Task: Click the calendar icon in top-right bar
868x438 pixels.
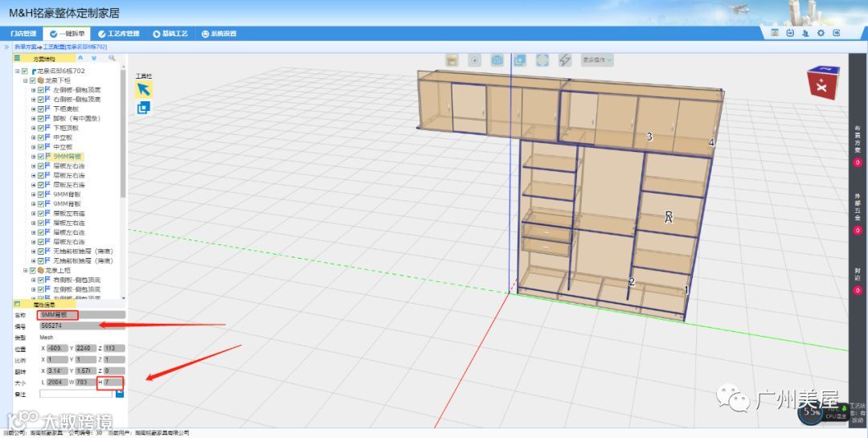Action: point(791,33)
